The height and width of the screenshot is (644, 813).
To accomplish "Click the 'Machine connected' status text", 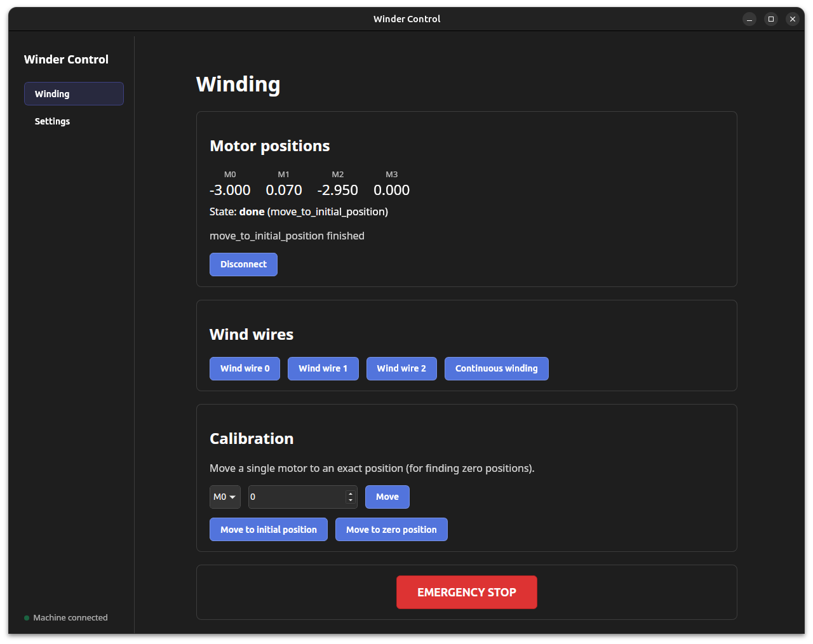I will coord(71,617).
